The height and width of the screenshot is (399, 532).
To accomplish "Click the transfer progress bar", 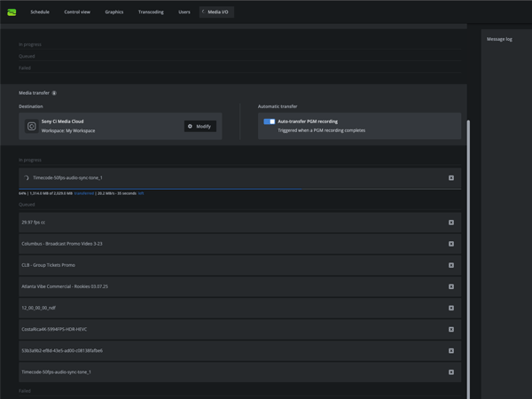I will point(240,189).
